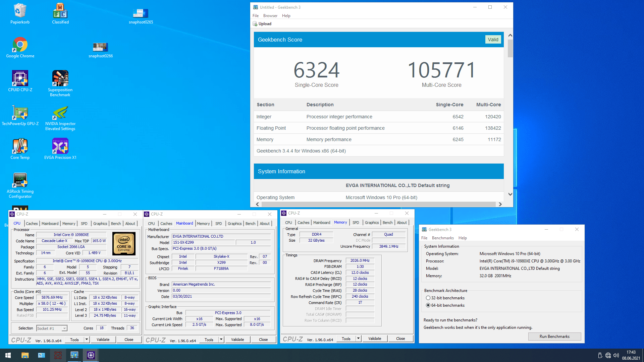Switch to the CPU-Z taskbar icon
This screenshot has height=362, width=644.
(91, 355)
